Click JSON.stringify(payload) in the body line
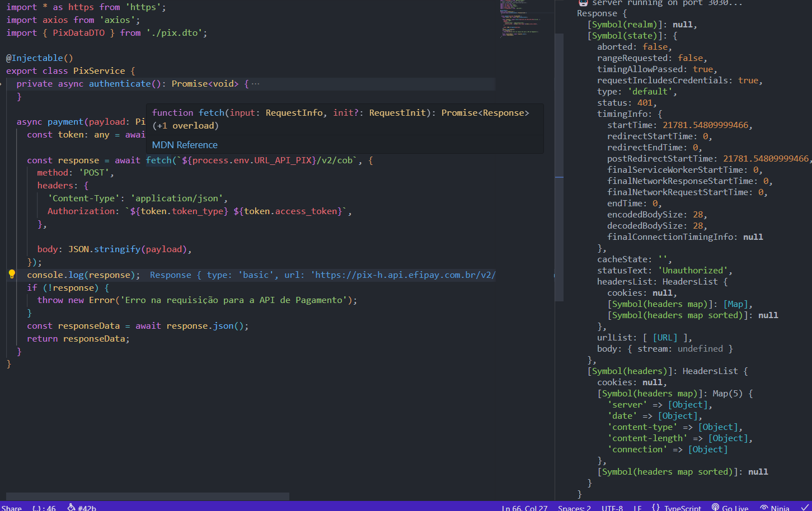 click(x=128, y=249)
